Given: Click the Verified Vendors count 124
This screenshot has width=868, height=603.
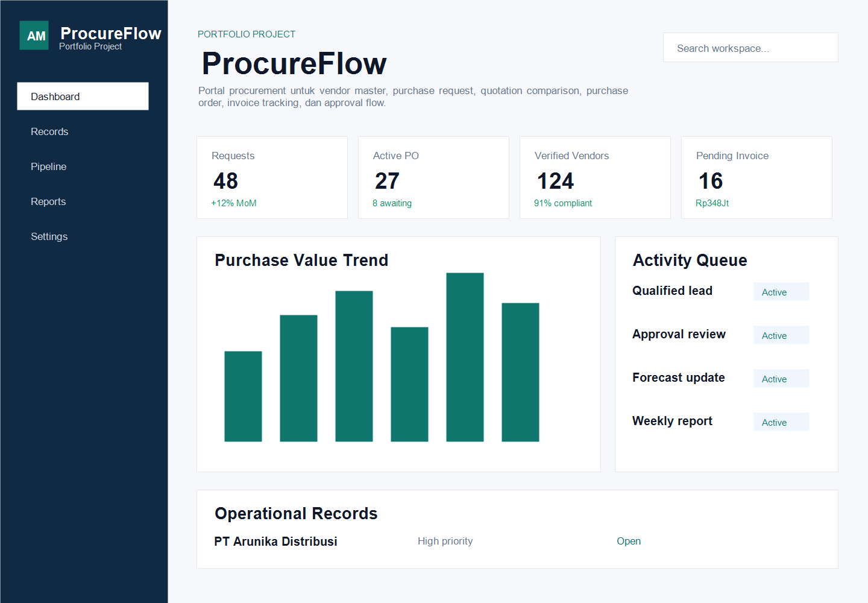Looking at the screenshot, I should click(555, 181).
